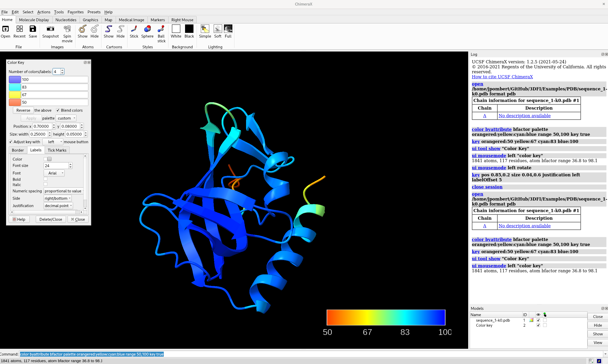The image size is (608, 364).
Task: Open the Tools menu
Action: (x=59, y=12)
